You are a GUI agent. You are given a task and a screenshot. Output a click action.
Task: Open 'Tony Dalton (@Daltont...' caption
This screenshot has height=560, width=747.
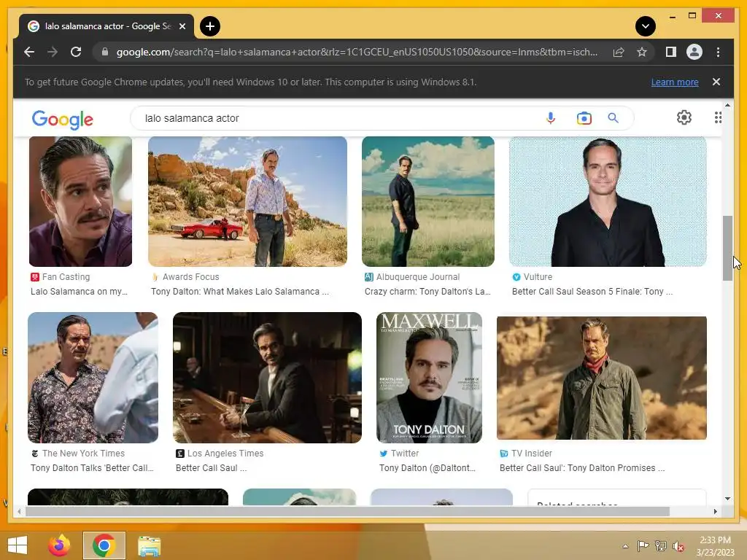point(427,468)
